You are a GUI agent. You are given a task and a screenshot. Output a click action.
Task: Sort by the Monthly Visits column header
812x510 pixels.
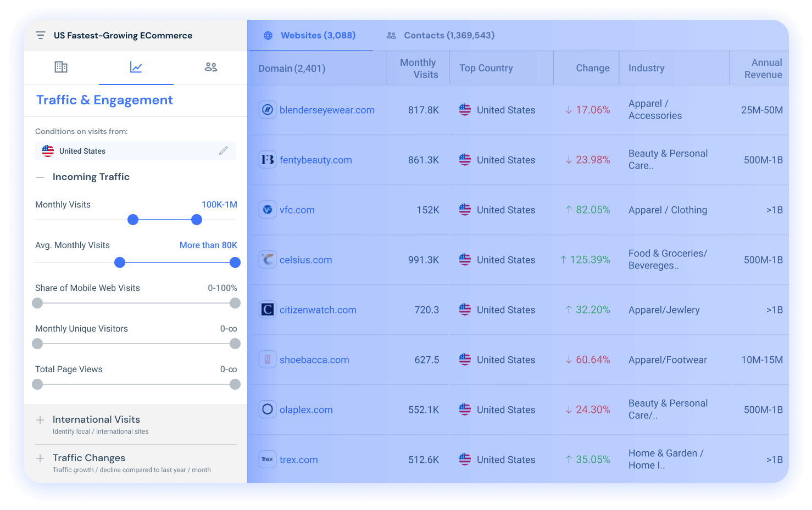pos(419,69)
